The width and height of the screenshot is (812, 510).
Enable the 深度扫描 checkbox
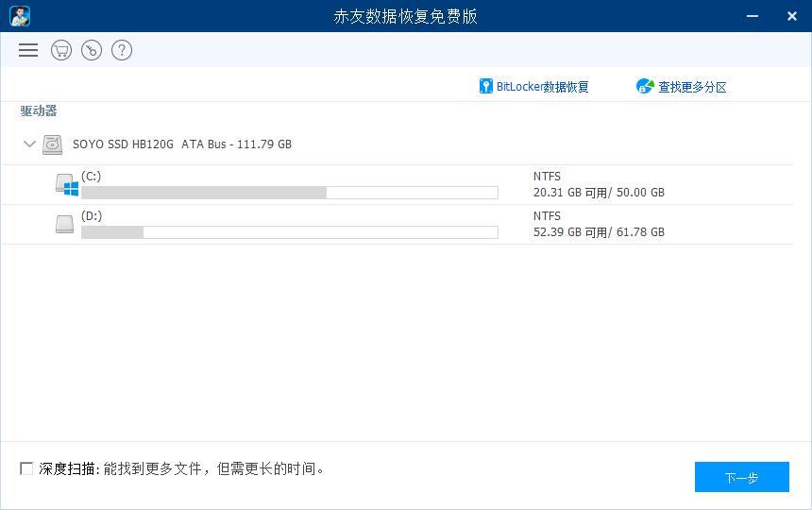click(26, 468)
